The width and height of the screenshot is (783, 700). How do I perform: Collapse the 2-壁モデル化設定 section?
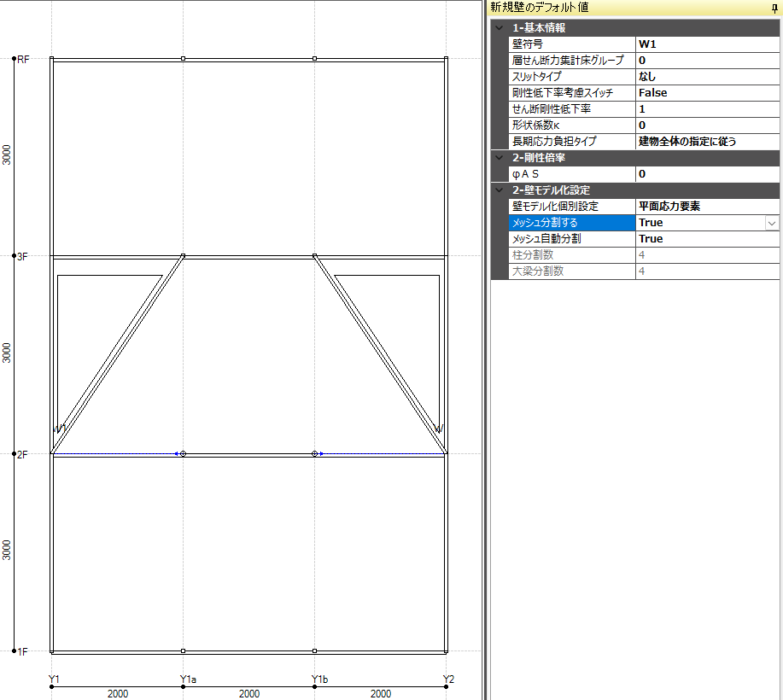coord(500,190)
